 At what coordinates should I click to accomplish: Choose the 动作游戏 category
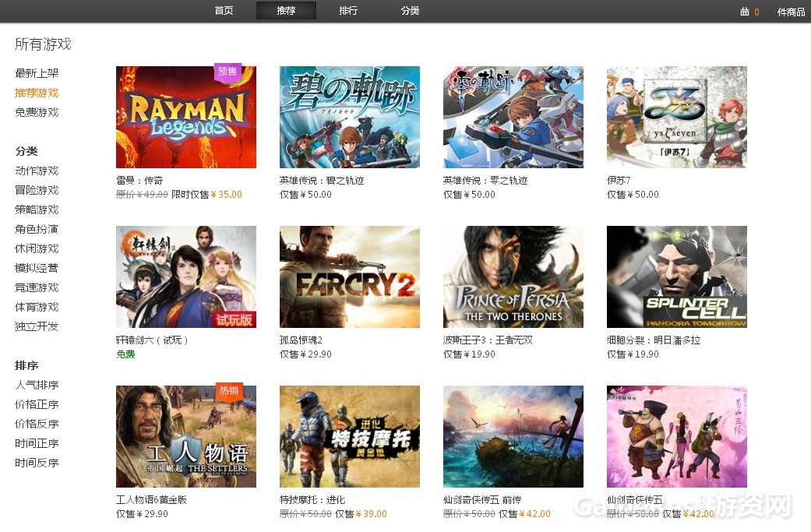(37, 171)
